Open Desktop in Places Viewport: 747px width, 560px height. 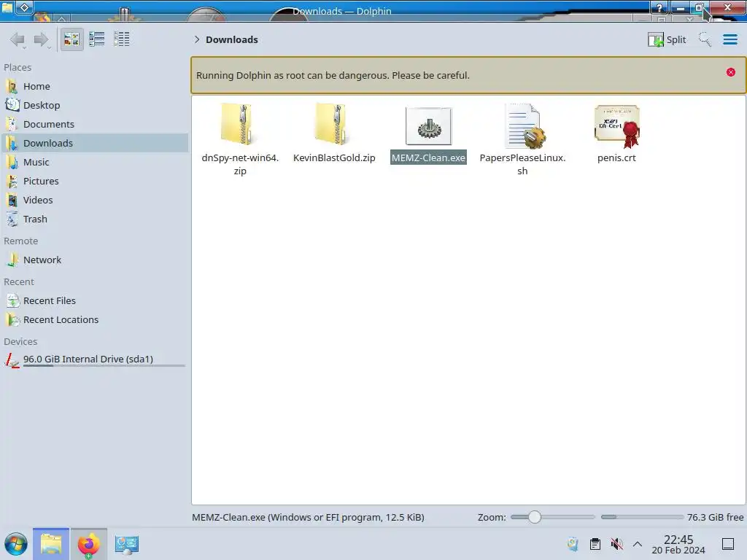click(94, 105)
